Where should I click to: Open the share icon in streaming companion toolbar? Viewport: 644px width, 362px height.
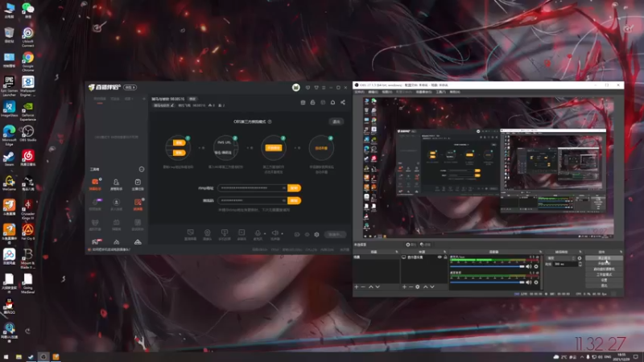pyautogui.click(x=343, y=103)
